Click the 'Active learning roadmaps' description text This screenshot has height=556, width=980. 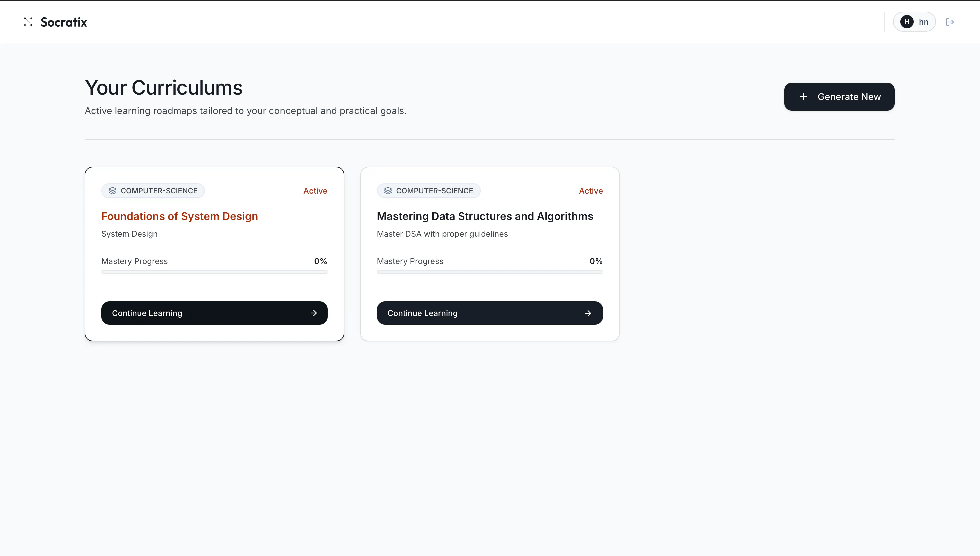coord(245,111)
